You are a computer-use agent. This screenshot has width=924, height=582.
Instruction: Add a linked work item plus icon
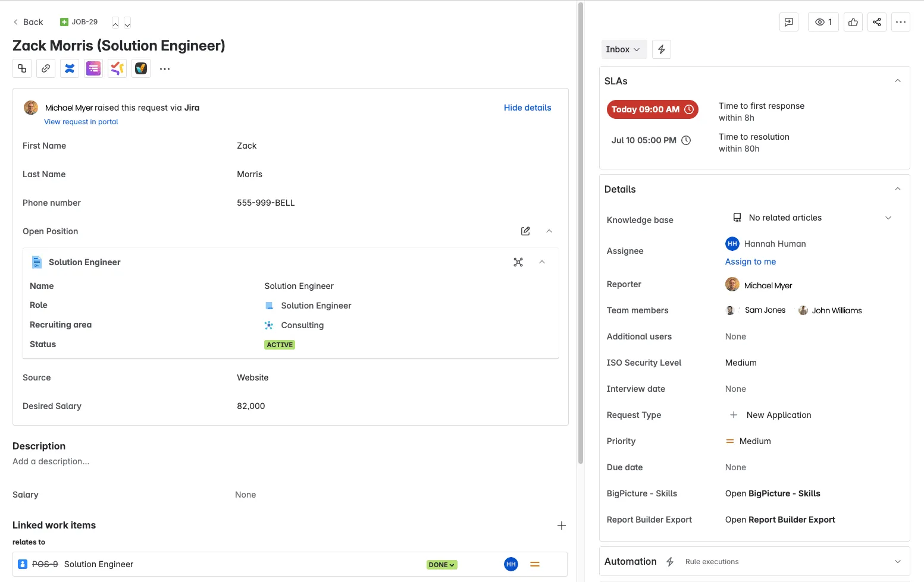(561, 526)
